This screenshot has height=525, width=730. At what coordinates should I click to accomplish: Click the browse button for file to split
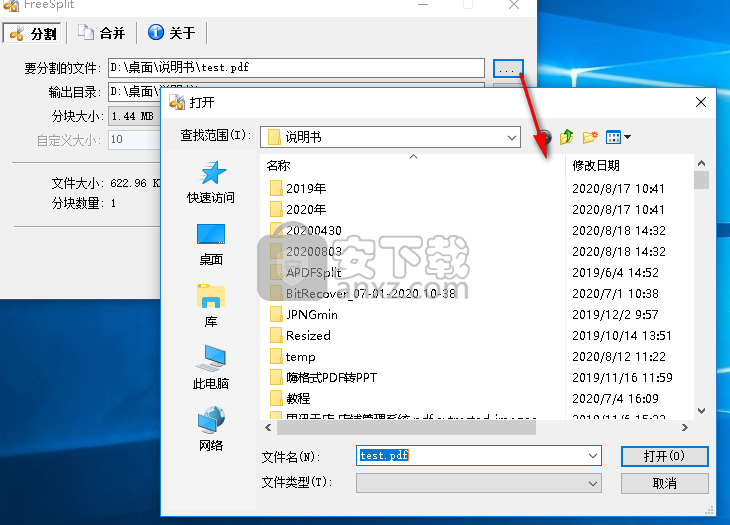coord(508,68)
